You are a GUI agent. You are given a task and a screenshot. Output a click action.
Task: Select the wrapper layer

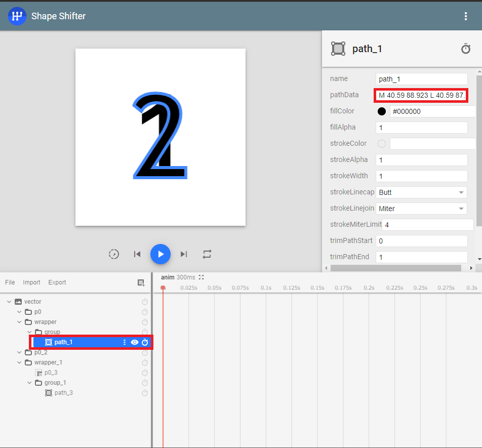point(46,322)
